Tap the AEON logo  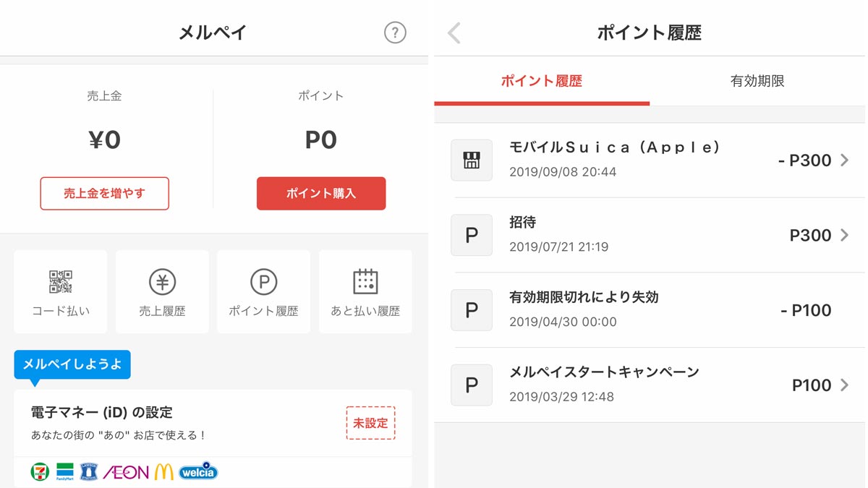click(x=126, y=472)
